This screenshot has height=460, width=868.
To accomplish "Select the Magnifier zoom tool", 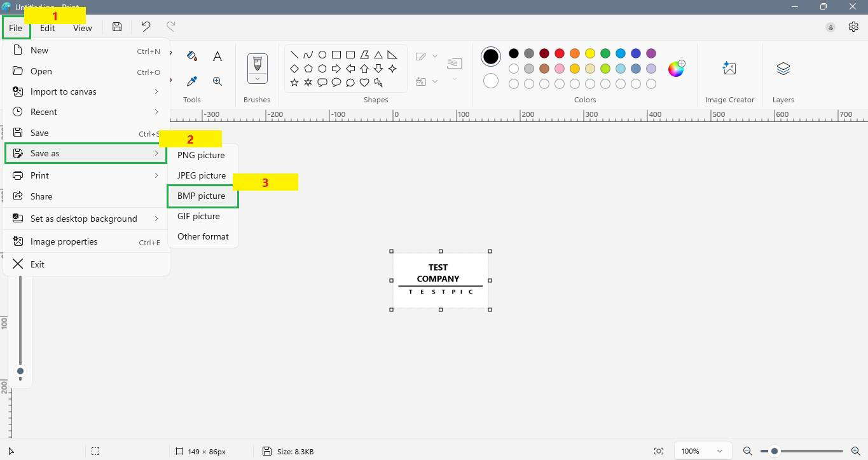I will (217, 81).
